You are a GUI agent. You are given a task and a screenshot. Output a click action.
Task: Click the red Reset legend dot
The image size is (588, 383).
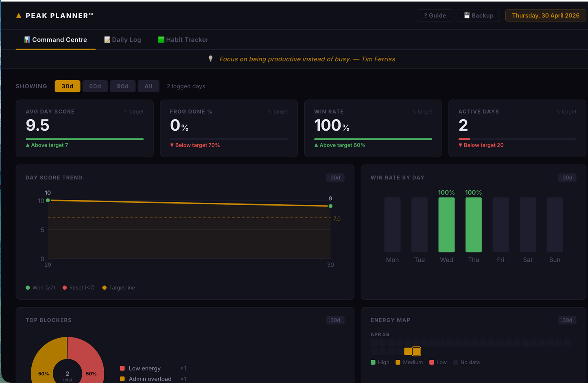(x=65, y=288)
